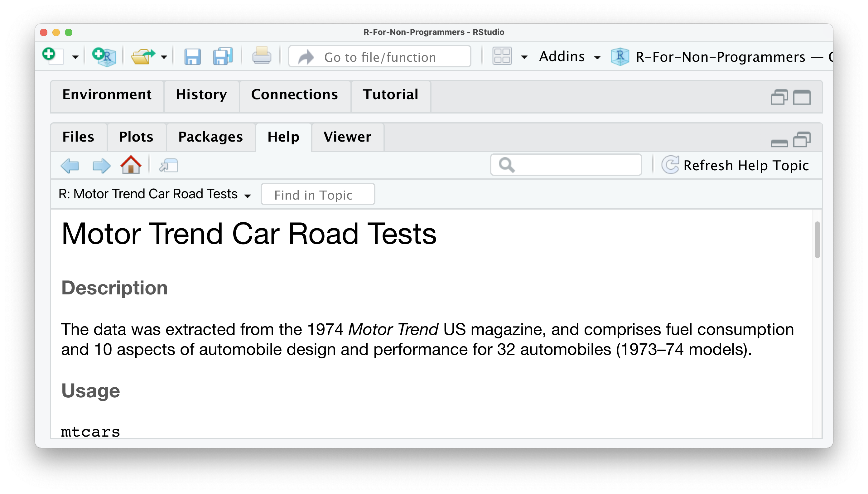This screenshot has width=868, height=494.
Task: Click the help page vertical scrollbar
Action: 817,240
